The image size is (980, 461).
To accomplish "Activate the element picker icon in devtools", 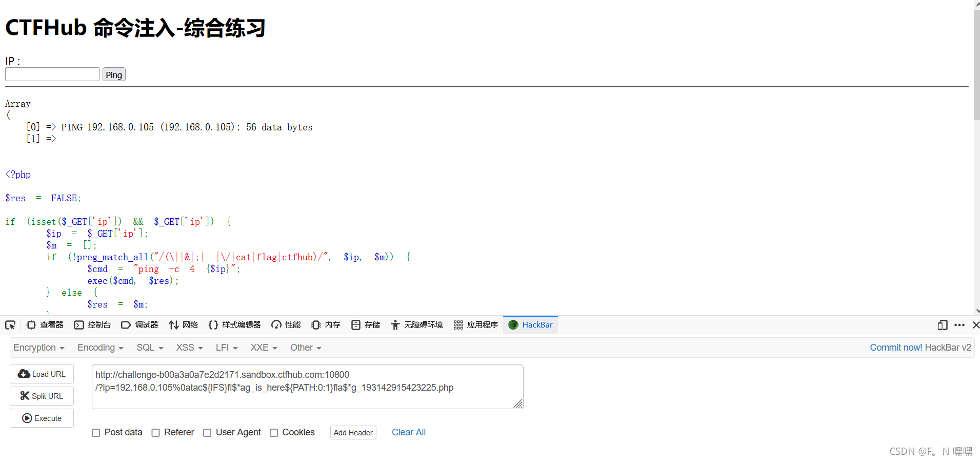I will (10, 325).
